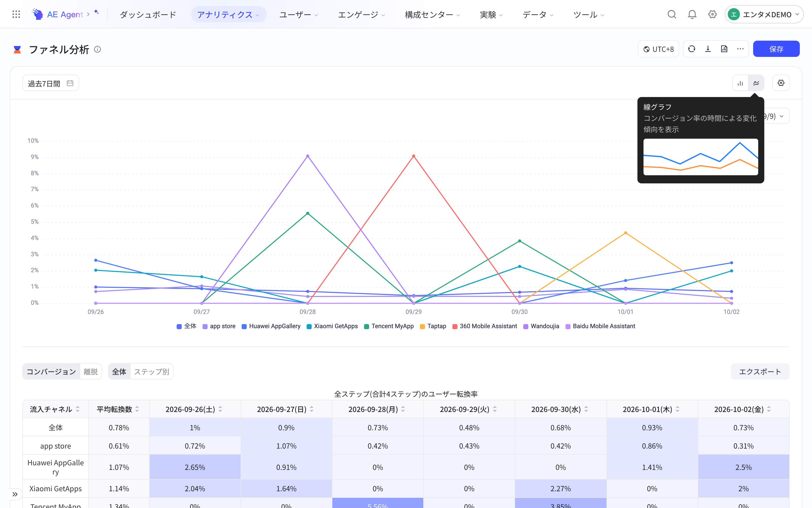Select the 全体 segment toggle
This screenshot has height=508, width=812.
tap(119, 372)
